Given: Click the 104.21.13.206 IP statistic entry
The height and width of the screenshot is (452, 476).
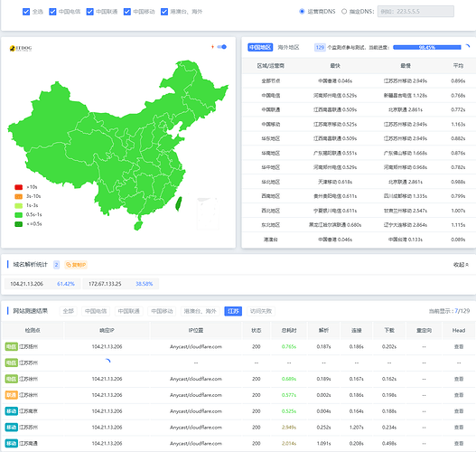Looking at the screenshot, I should (42, 284).
